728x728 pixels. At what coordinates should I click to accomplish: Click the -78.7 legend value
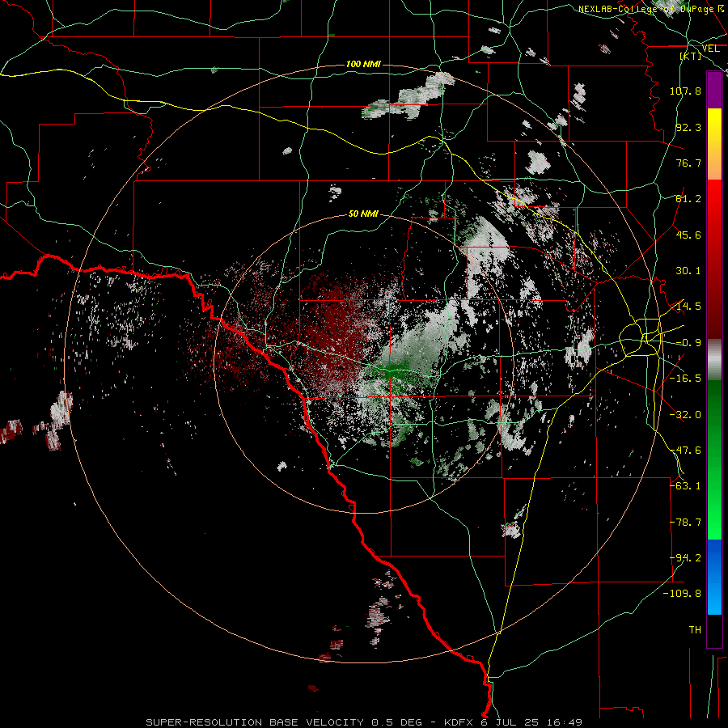click(685, 523)
